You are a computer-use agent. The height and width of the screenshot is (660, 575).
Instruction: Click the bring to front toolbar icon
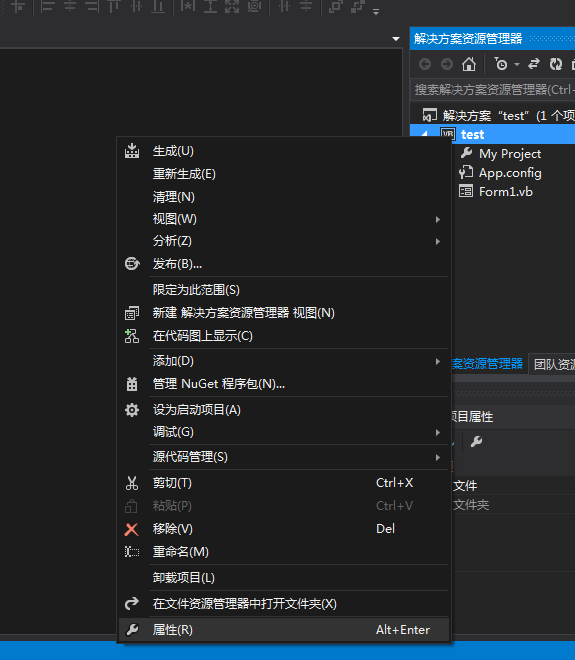coord(335,6)
